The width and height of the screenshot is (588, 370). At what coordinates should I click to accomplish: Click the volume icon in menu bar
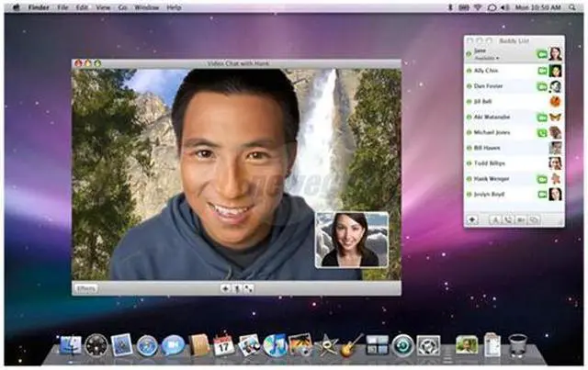[x=505, y=7]
